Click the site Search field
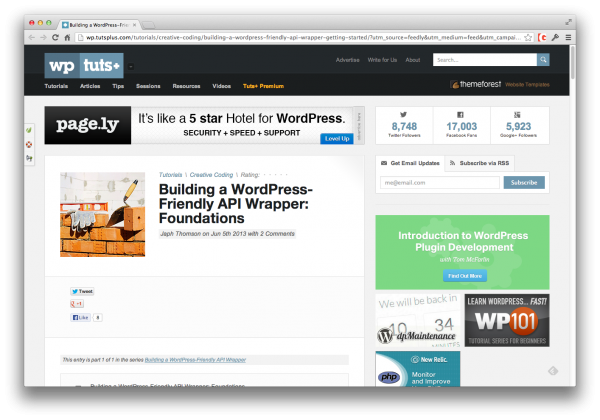Image resolution: width=600 pixels, height=420 pixels. [x=485, y=60]
